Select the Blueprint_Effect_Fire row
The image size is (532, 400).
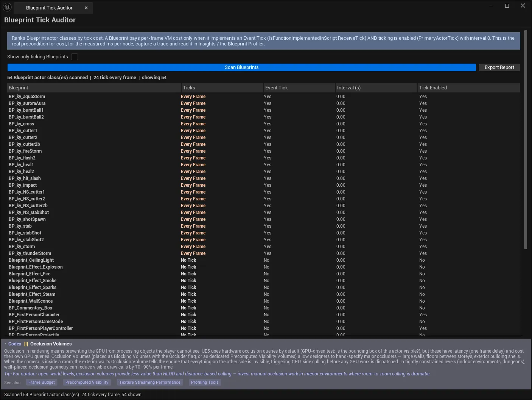coord(263,274)
